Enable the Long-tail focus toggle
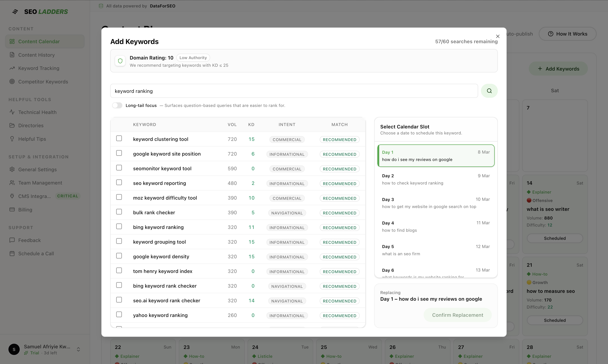The height and width of the screenshot is (364, 608). [x=117, y=106]
